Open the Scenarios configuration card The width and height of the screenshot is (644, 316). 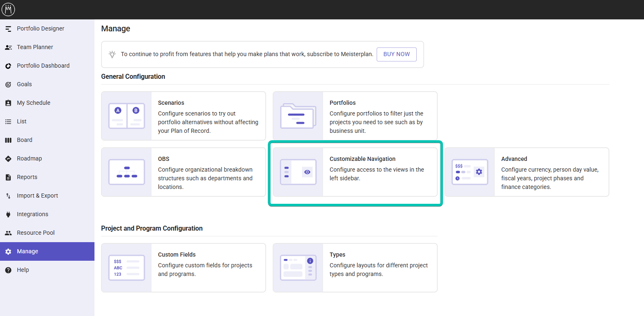183,116
